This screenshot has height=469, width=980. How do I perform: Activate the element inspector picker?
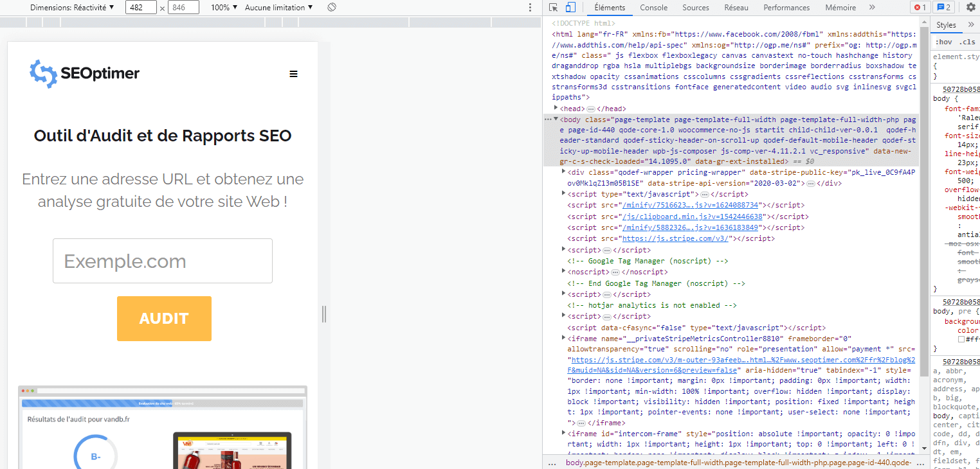pos(553,8)
